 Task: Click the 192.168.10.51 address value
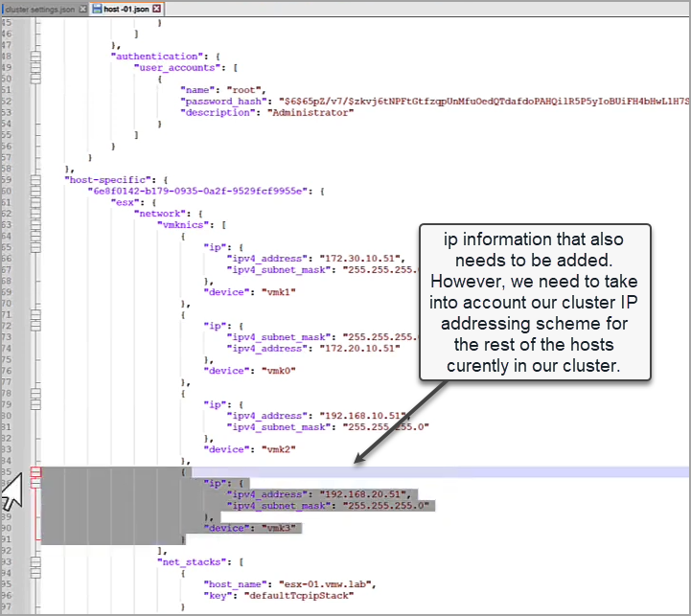pos(362,416)
